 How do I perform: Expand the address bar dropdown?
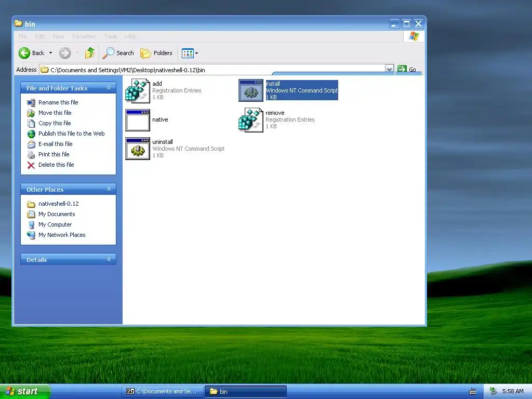click(390, 69)
